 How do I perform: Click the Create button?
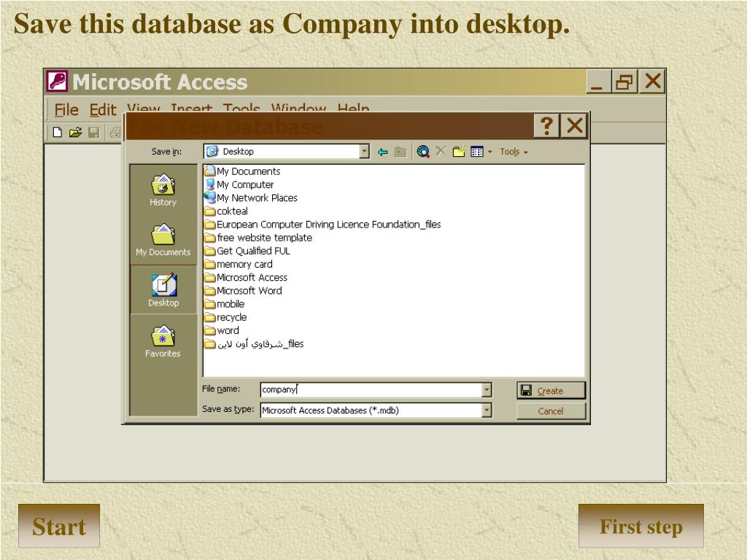click(551, 391)
